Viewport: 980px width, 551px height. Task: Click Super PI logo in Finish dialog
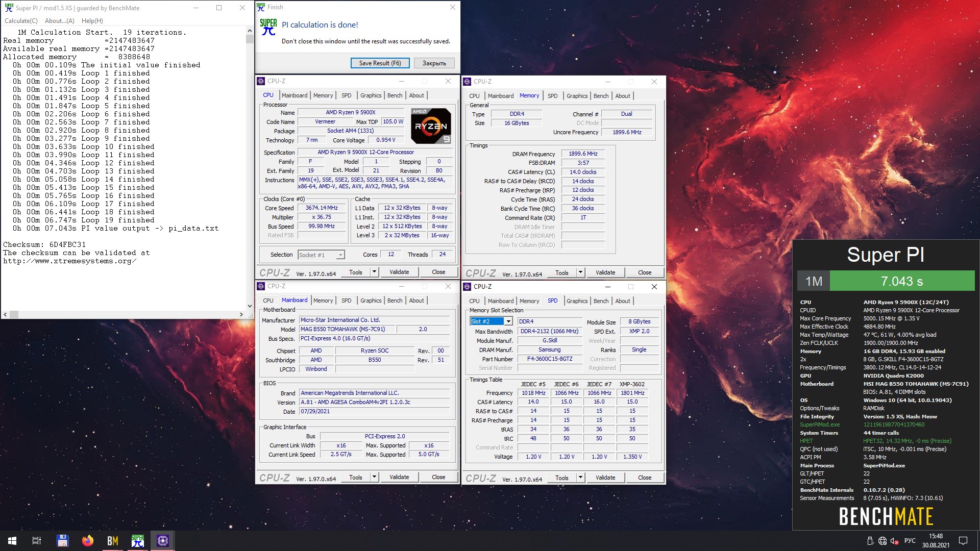pyautogui.click(x=268, y=27)
